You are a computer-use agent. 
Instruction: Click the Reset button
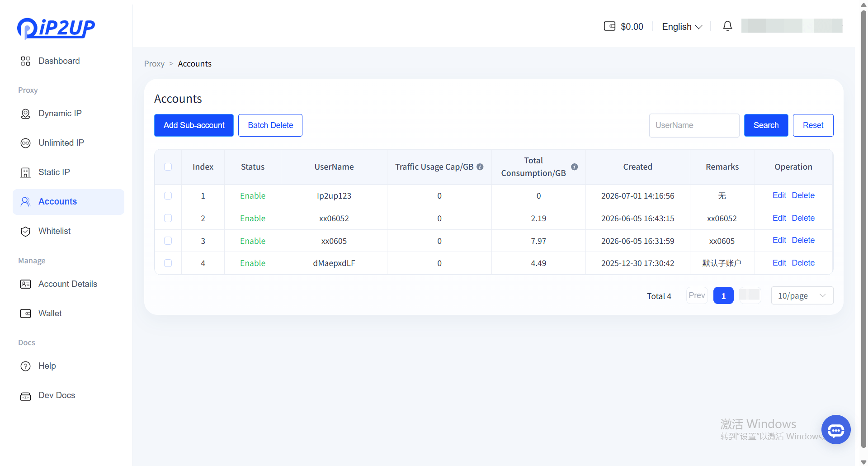[813, 125]
